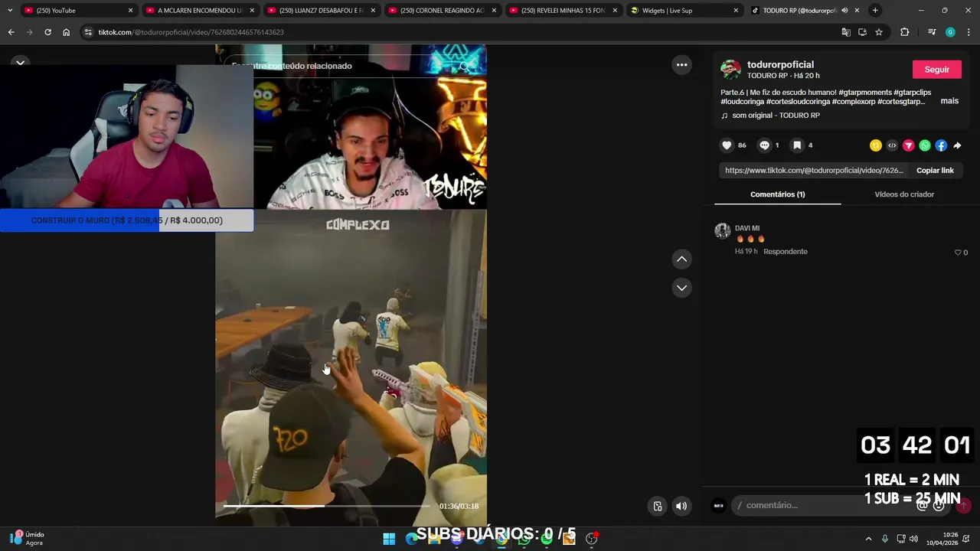The width and height of the screenshot is (980, 551).
Task: Mute the TikTok video volume
Action: pyautogui.click(x=681, y=506)
